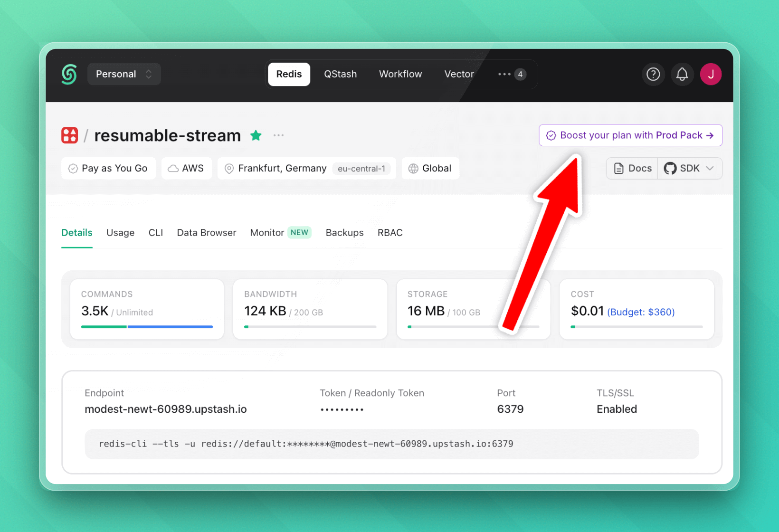Viewport: 779px width, 532px height.
Task: Switch to the QStash product tab
Action: pos(340,74)
